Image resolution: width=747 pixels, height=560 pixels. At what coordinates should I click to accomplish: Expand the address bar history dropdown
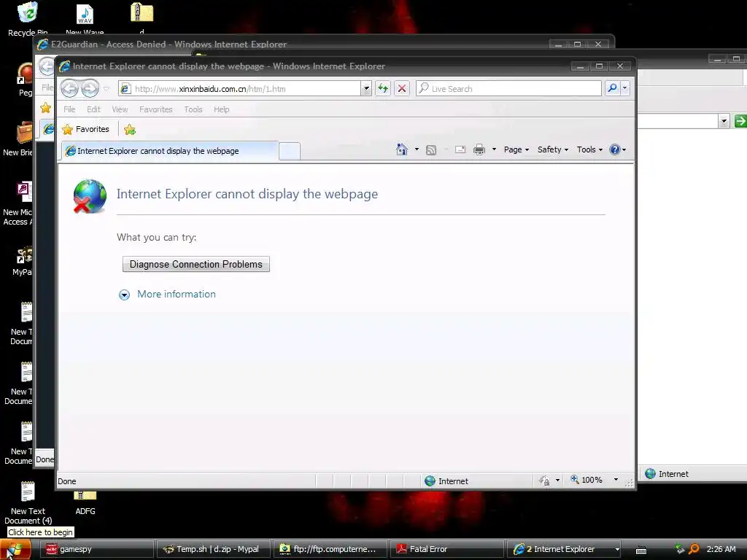[366, 88]
